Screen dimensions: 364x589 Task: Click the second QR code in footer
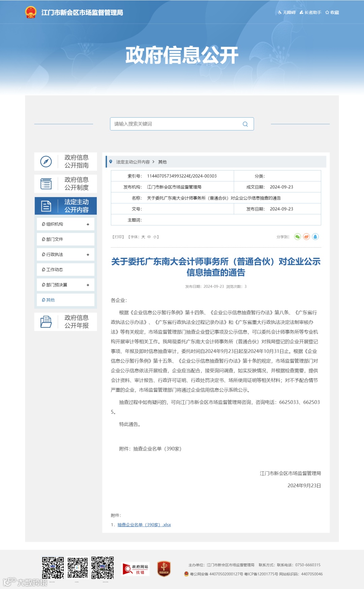(x=78, y=568)
